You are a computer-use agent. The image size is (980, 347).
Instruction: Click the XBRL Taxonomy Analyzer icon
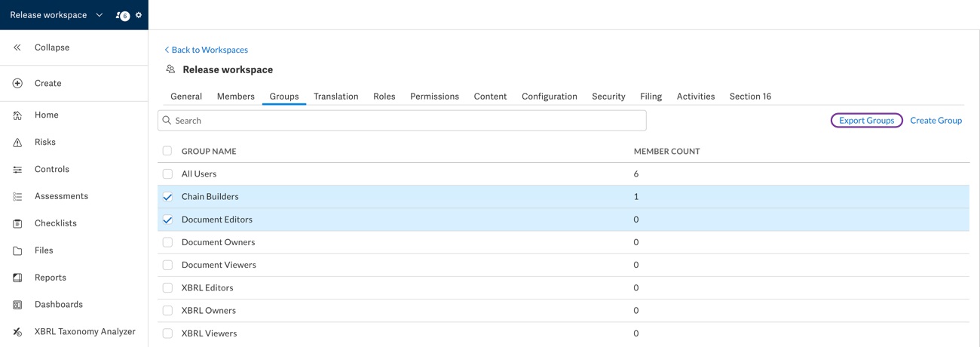(x=17, y=333)
